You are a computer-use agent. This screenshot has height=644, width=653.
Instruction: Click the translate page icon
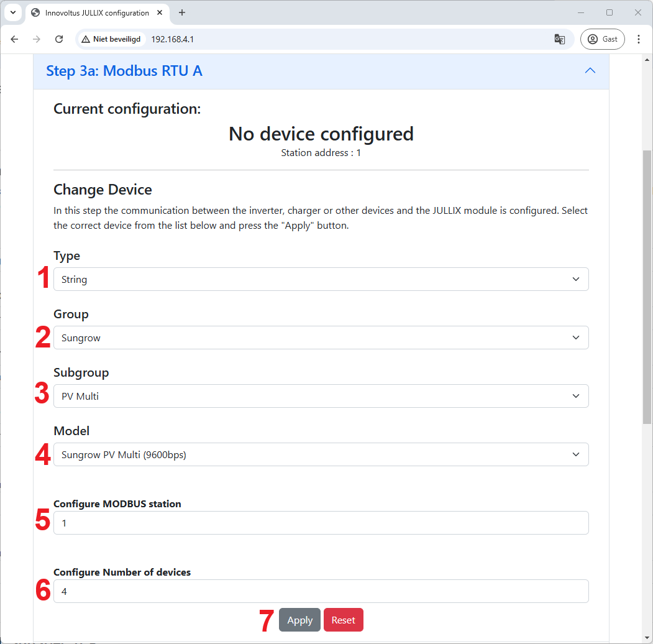point(559,39)
